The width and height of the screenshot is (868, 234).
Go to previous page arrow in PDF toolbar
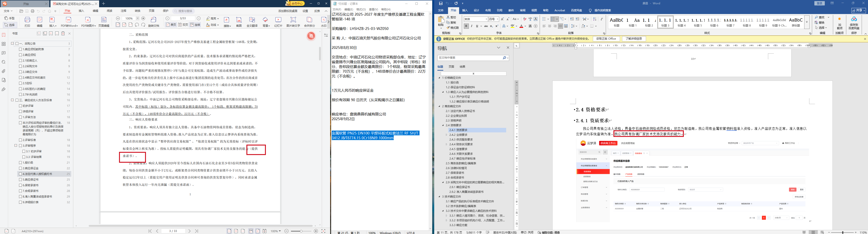click(167, 19)
